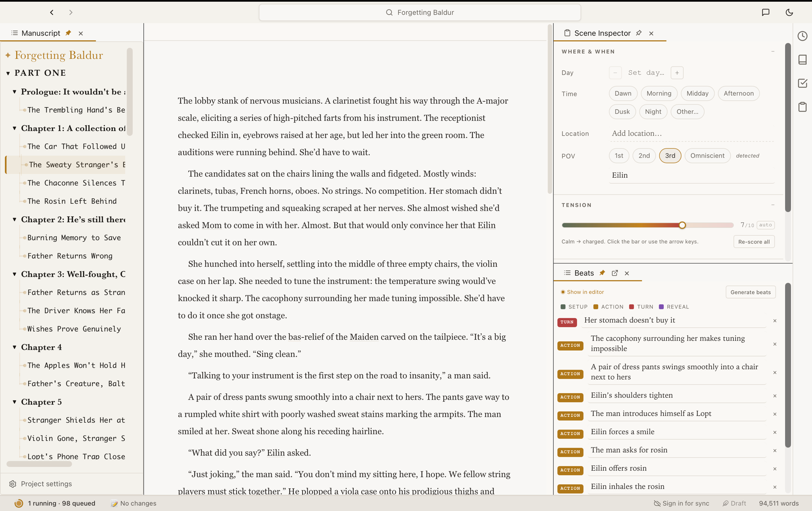Choose Other... time option

[687, 112]
